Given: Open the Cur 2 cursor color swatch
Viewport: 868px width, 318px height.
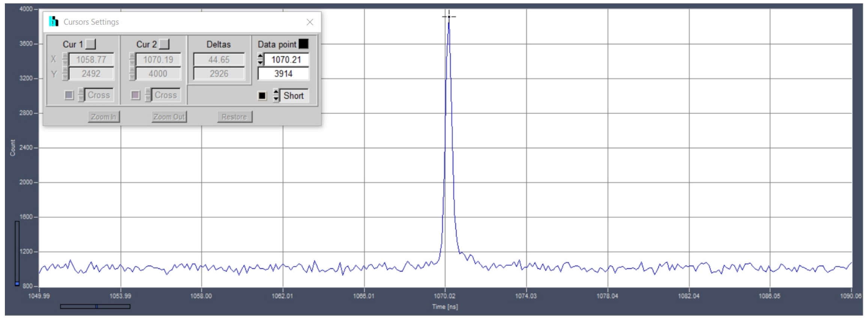Looking at the screenshot, I should pos(135,95).
